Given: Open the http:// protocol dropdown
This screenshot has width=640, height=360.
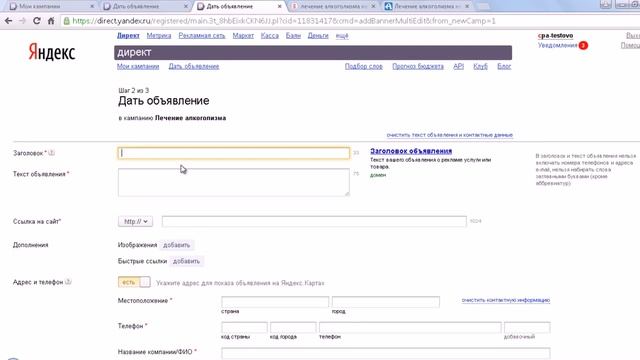Looking at the screenshot, I should click(136, 221).
